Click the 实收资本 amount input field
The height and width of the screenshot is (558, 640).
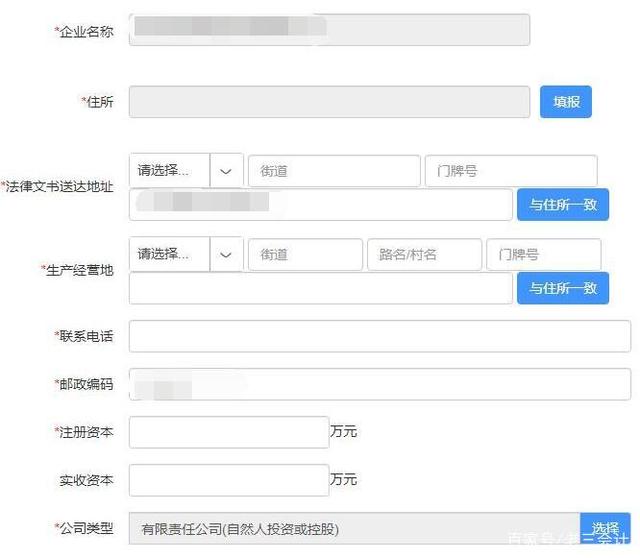tap(229, 480)
